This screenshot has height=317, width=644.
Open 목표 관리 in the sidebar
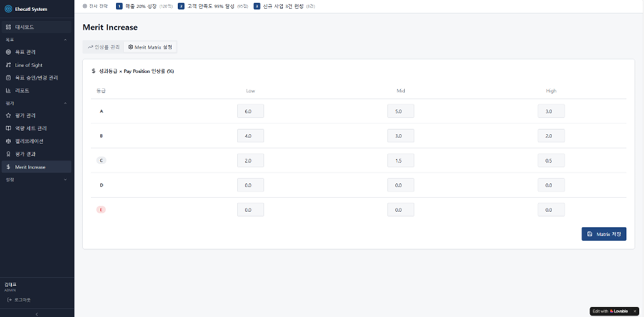pos(36,52)
